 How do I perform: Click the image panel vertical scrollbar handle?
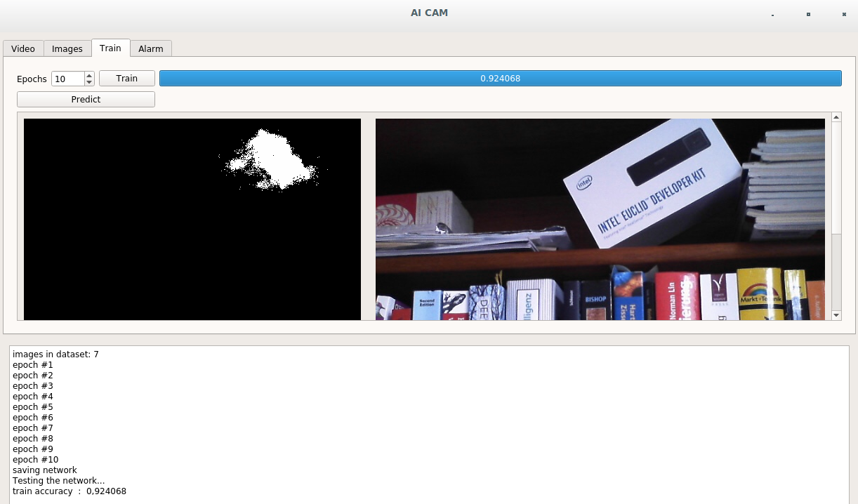click(836, 178)
